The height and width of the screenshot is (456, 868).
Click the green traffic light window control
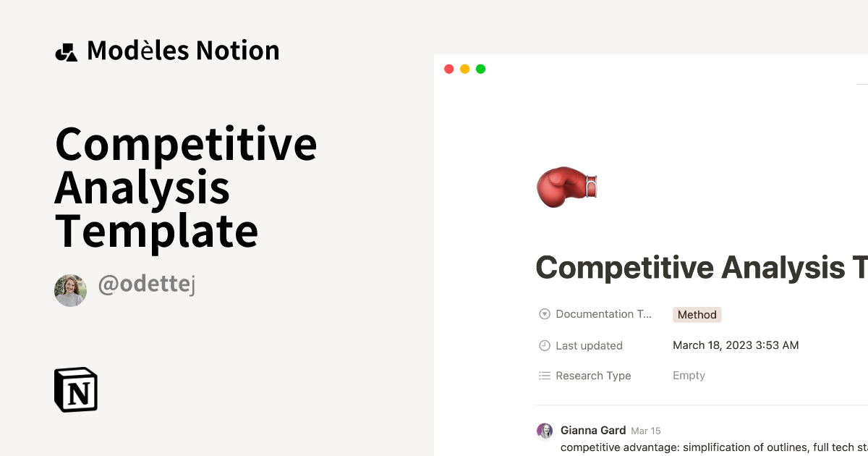[x=480, y=69]
